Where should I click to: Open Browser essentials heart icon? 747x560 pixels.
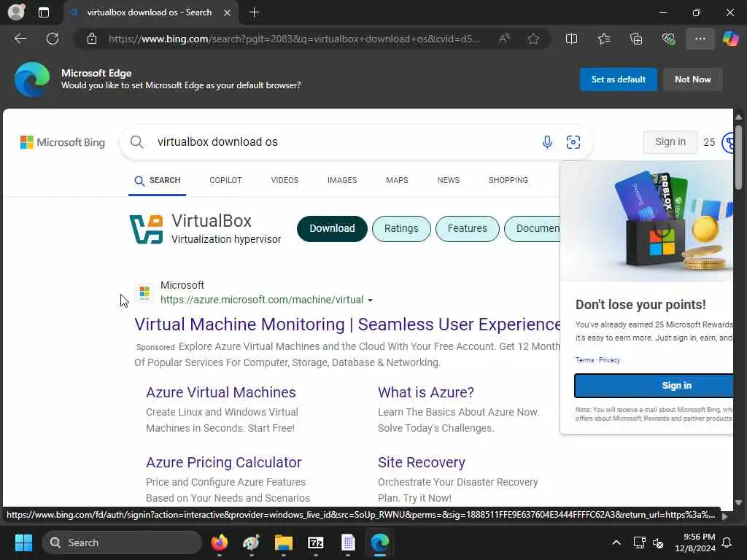click(x=668, y=39)
